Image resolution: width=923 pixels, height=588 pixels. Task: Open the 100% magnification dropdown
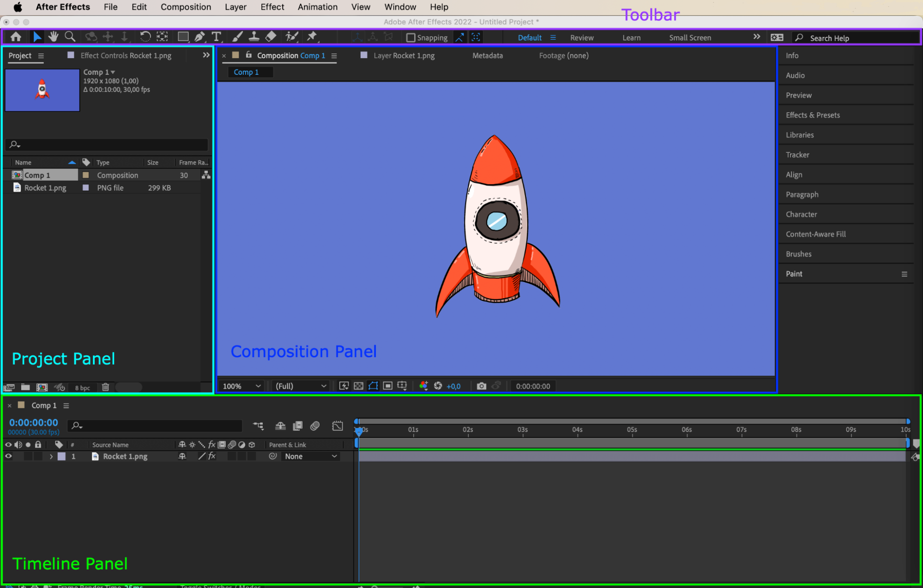click(x=242, y=386)
